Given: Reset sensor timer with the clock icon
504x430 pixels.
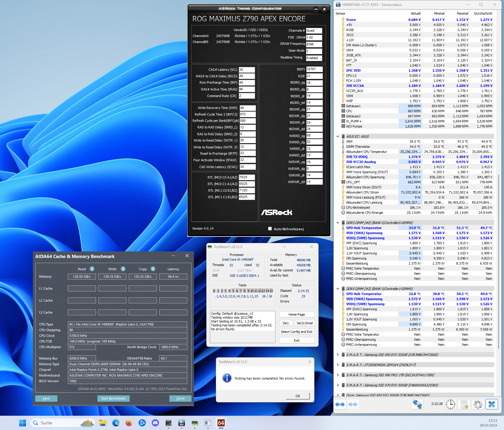Looking at the screenshot, I should [x=450, y=404].
